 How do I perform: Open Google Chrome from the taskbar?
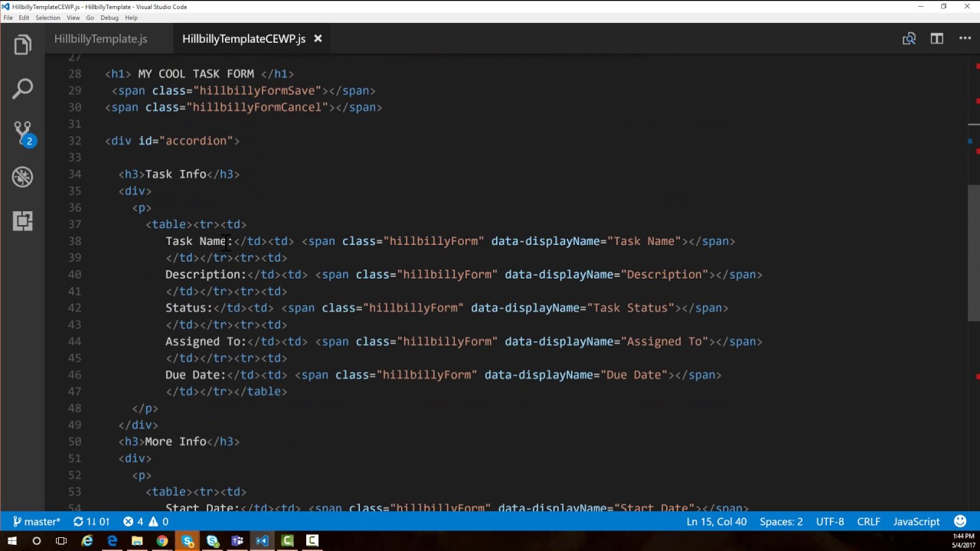coord(162,541)
